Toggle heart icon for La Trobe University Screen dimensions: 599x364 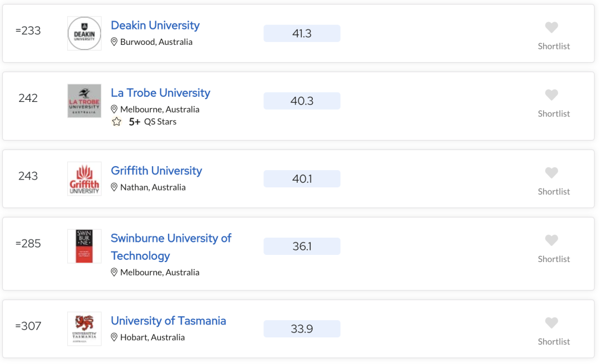(551, 95)
